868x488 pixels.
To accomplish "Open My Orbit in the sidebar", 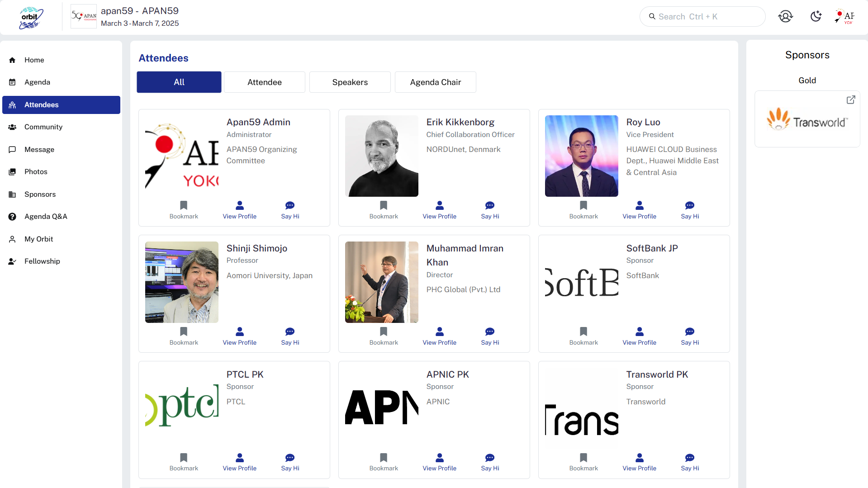I will (x=61, y=239).
